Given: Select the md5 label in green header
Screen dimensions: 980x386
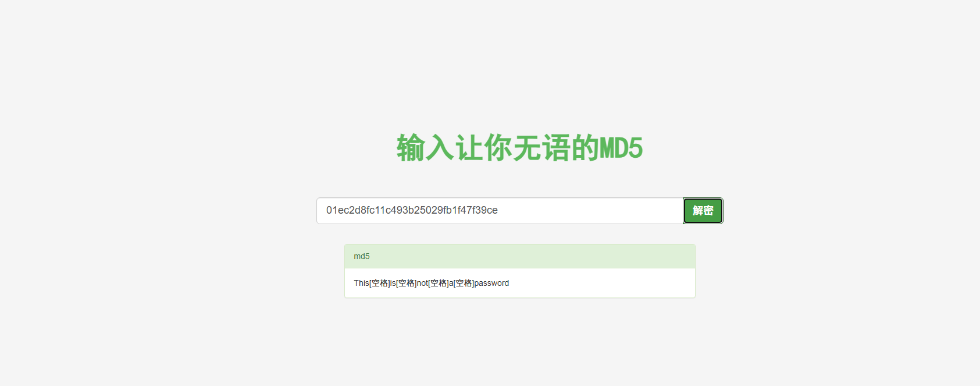Looking at the screenshot, I should click(362, 256).
